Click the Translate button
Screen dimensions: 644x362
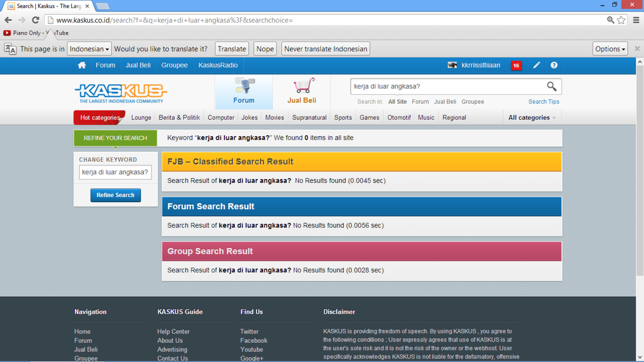(232, 49)
